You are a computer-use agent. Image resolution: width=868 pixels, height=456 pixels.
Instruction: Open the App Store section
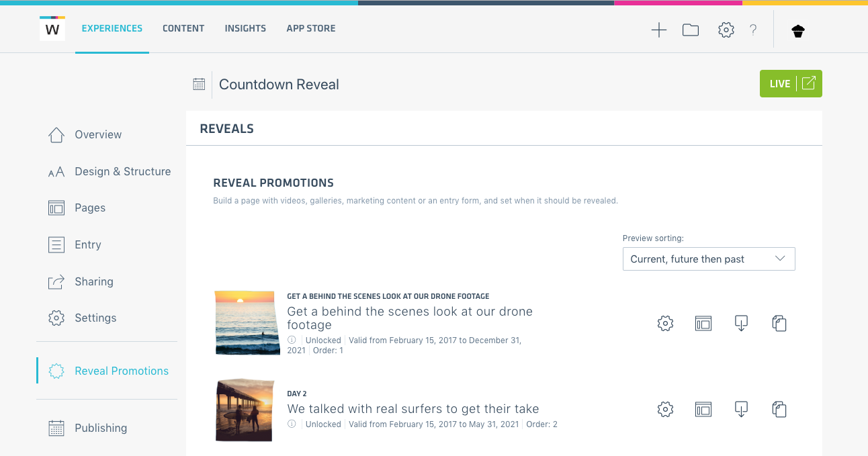310,28
